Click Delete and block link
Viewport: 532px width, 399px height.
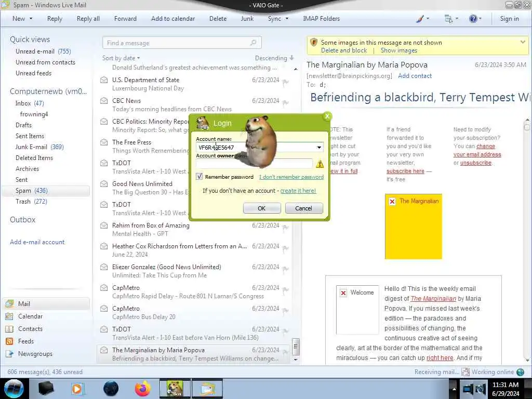click(344, 50)
